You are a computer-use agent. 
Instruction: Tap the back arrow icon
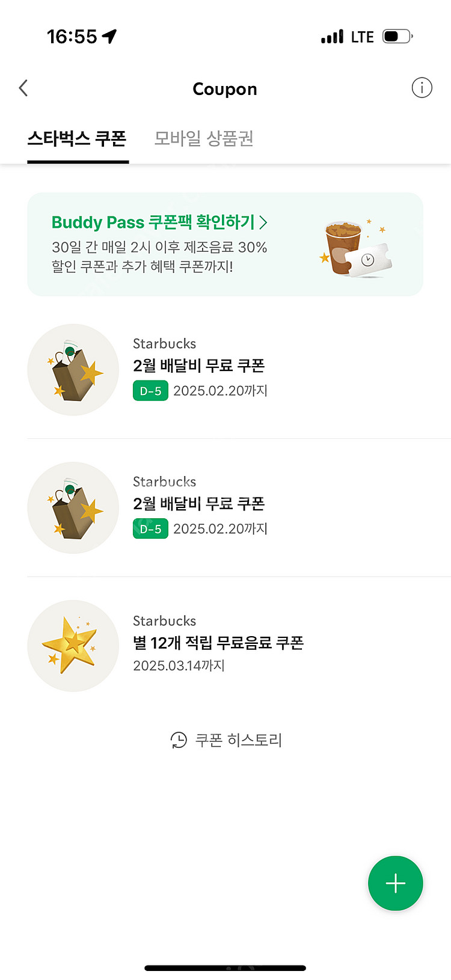(23, 88)
